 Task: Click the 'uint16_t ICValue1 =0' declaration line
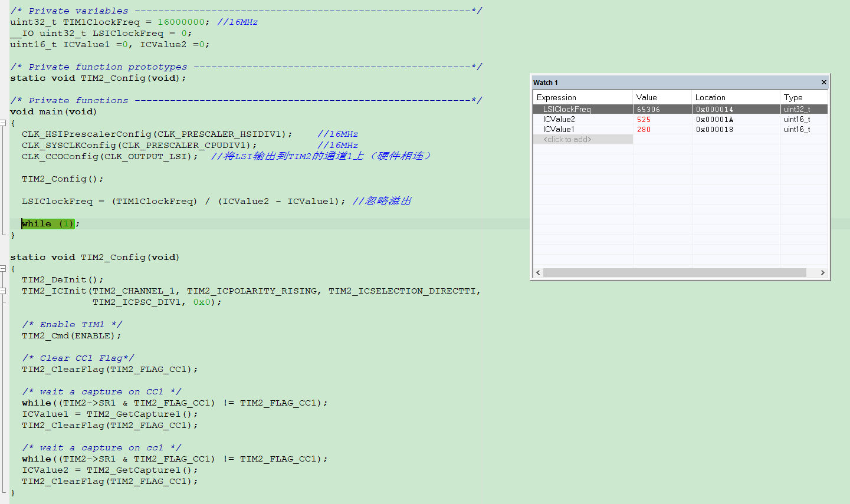pyautogui.click(x=110, y=44)
